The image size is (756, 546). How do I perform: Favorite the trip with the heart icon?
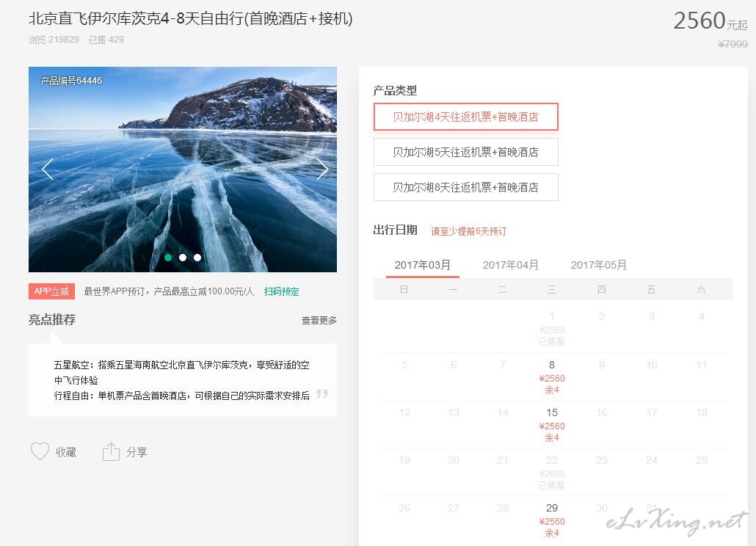click(40, 451)
